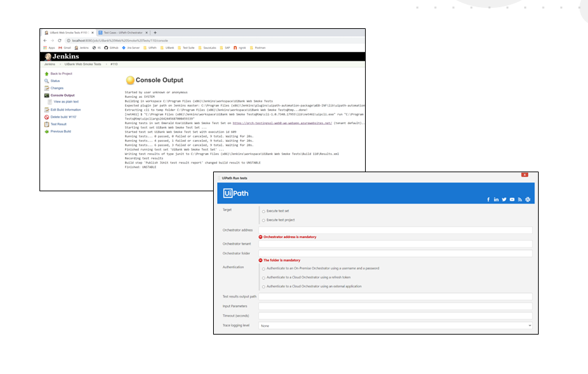The height and width of the screenshot is (374, 588).
Task: Open the UiBank bookmark folder
Action: [x=167, y=47]
